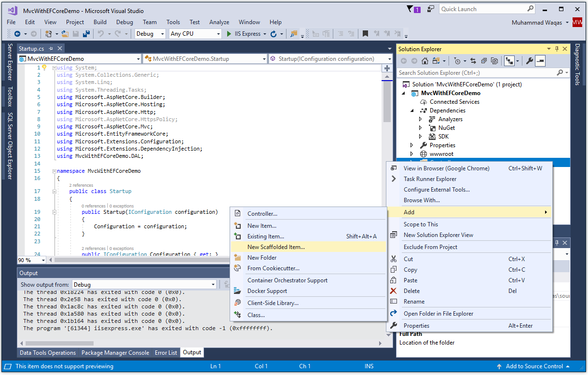
Task: Click the Navigate Backward toolbar icon
Action: click(x=17, y=34)
